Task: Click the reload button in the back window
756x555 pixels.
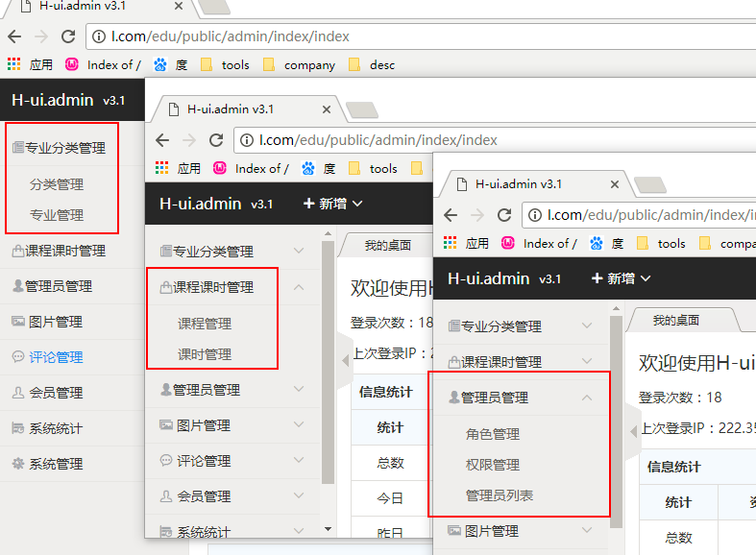Action: point(68,36)
